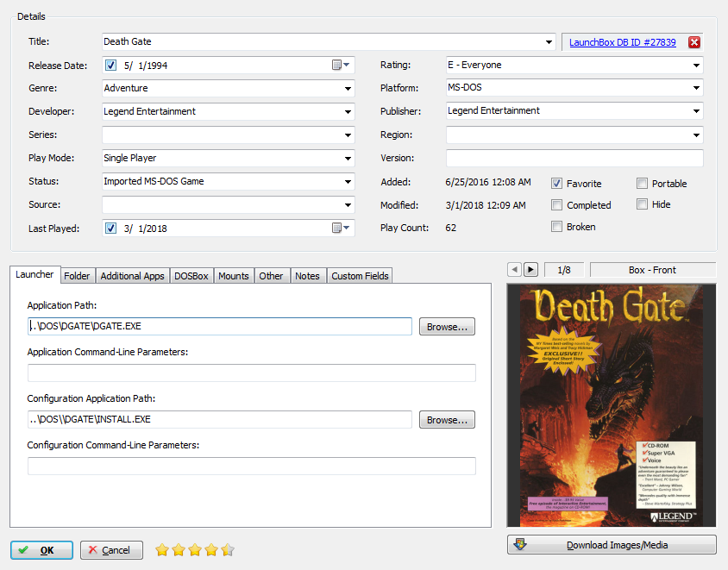Click the Added date 6/25/2016 12:08 AM

488,182
